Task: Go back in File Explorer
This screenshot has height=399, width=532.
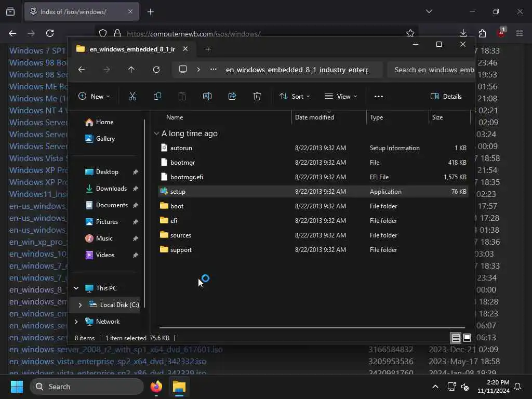Action: click(82, 70)
